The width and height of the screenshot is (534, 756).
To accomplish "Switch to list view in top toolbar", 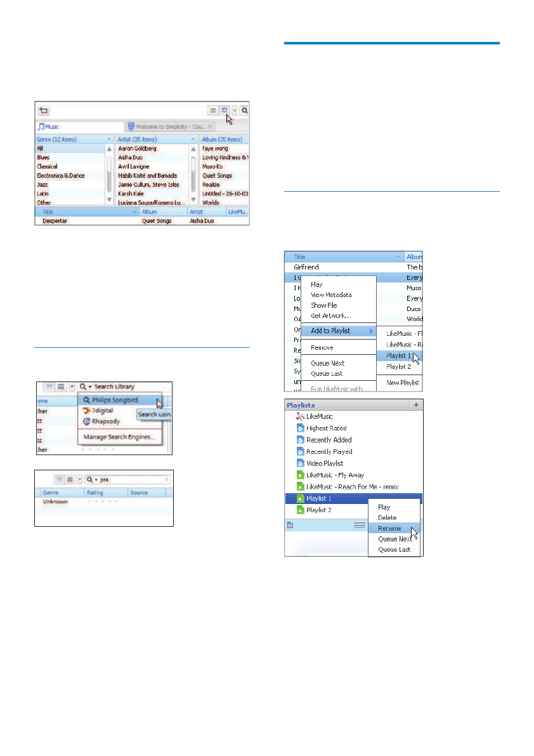I will coord(214,110).
